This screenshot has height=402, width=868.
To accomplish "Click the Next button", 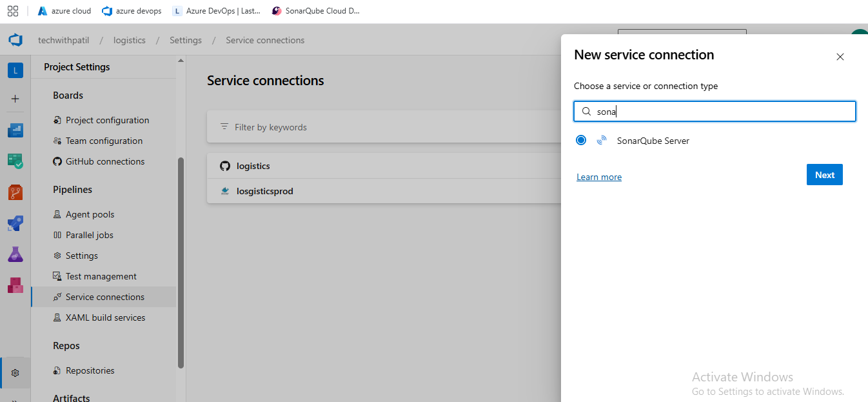I will click(824, 175).
